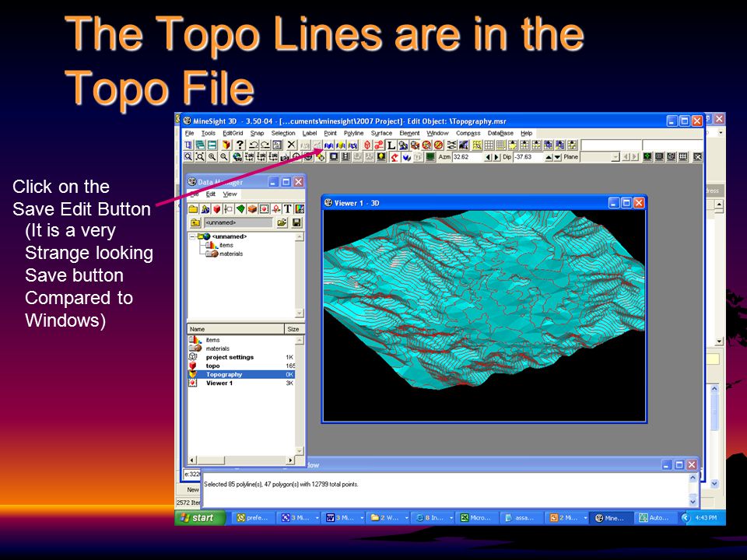The height and width of the screenshot is (560, 747).
Task: Open the Element menu
Action: (409, 133)
